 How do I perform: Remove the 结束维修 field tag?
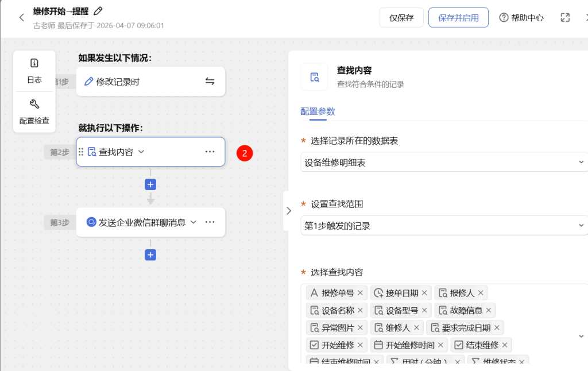[x=505, y=345]
